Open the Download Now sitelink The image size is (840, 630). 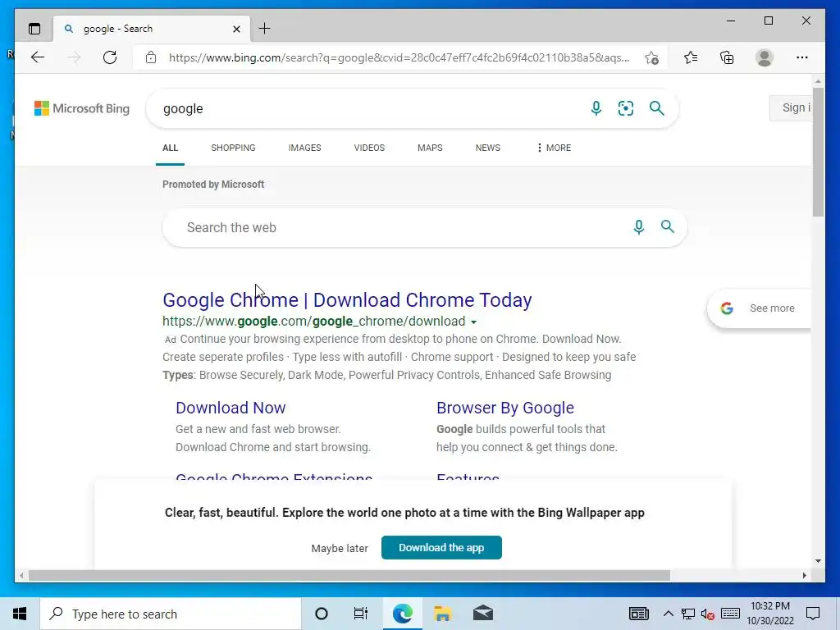tap(231, 408)
